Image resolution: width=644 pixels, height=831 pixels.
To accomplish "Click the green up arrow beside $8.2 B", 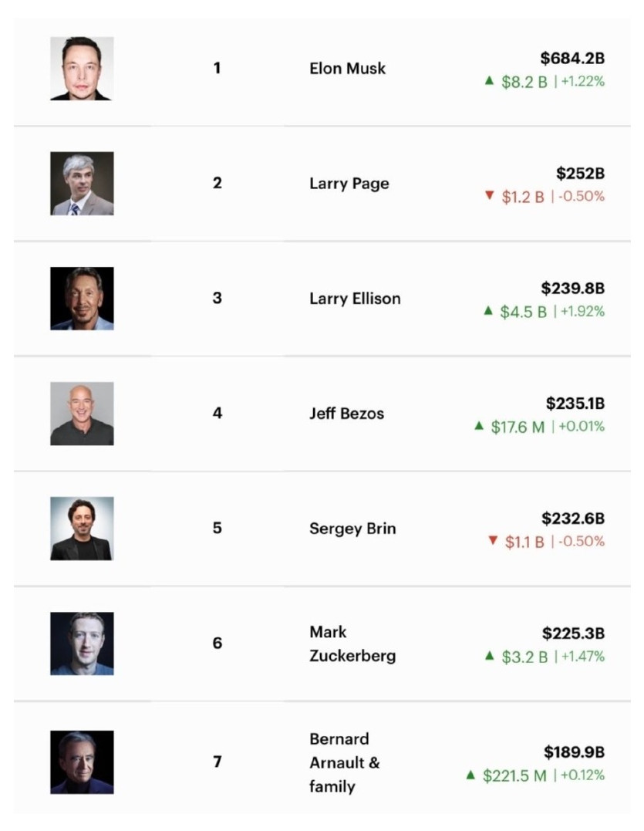I will click(488, 80).
